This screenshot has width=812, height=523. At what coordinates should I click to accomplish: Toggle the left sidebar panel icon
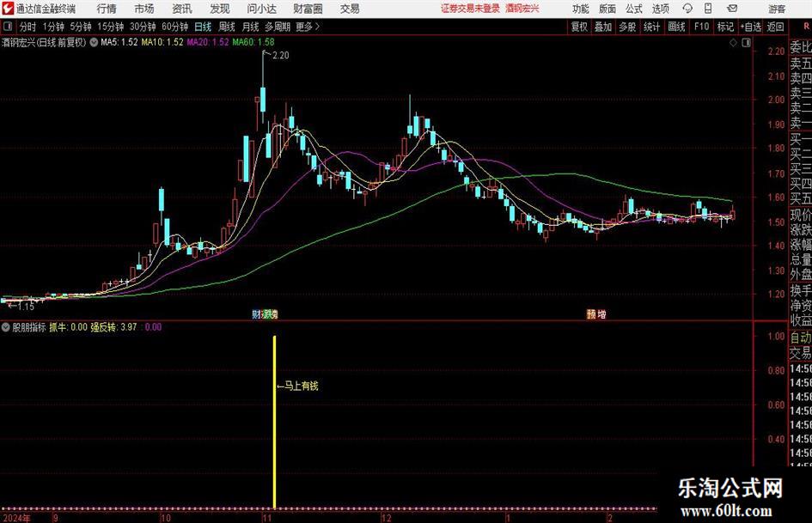click(8, 27)
